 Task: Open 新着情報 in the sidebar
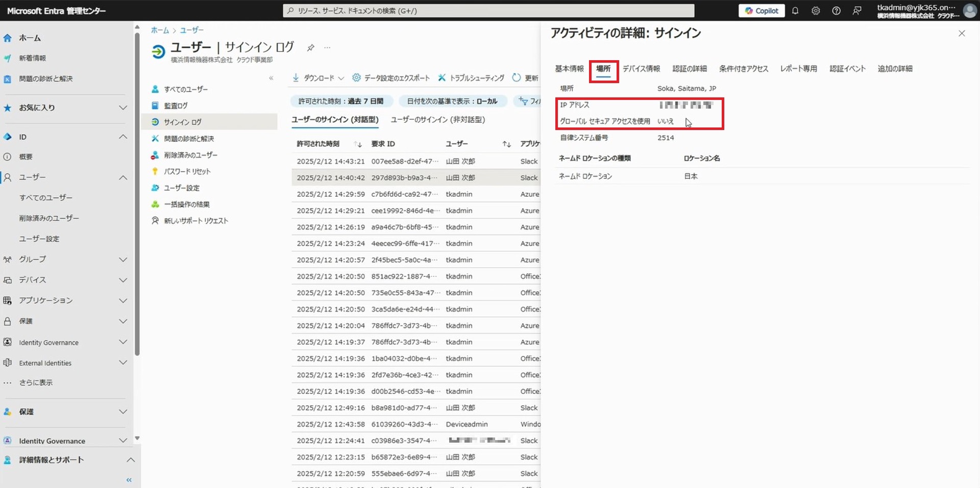32,58
